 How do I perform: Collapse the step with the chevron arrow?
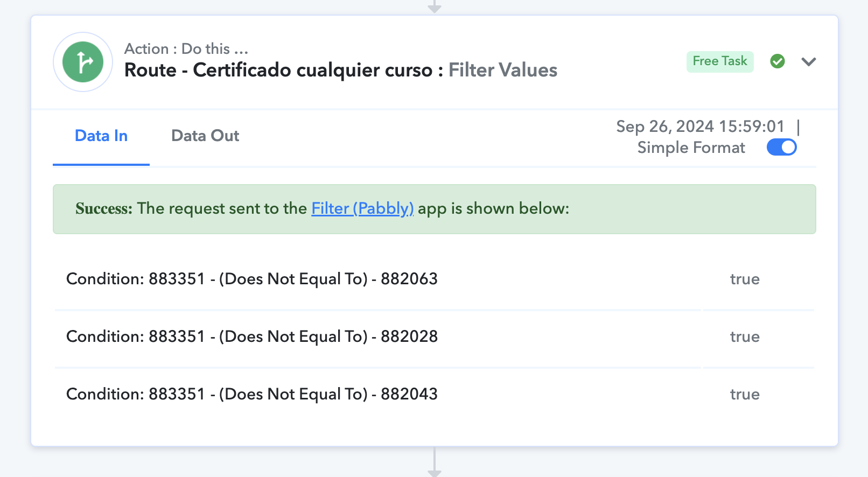coord(809,62)
